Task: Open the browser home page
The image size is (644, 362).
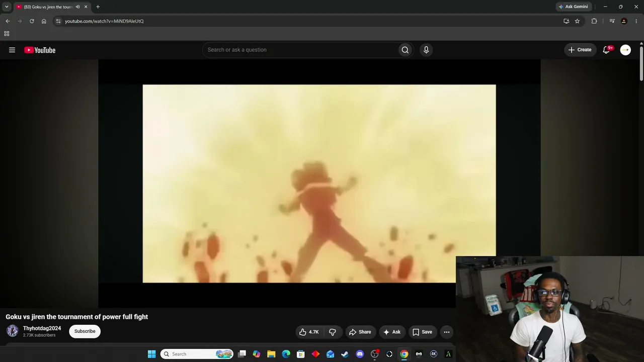Action: [x=44, y=21]
